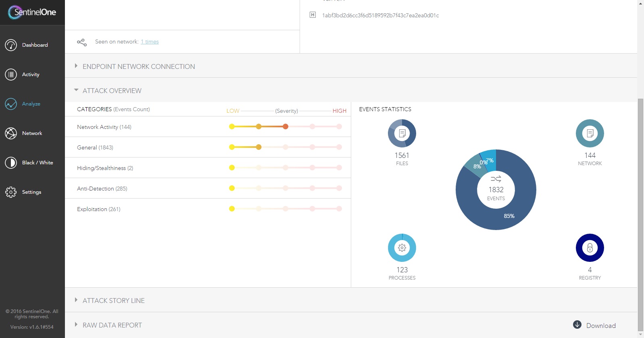This screenshot has width=644, height=338.
Task: Select the Hiding/Stealthiness (2) row
Action: coord(208,168)
